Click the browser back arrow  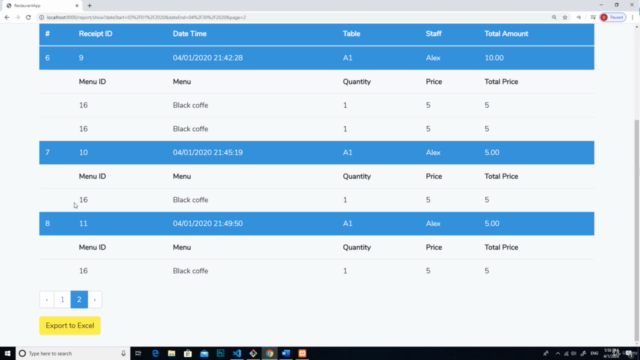pos(7,17)
